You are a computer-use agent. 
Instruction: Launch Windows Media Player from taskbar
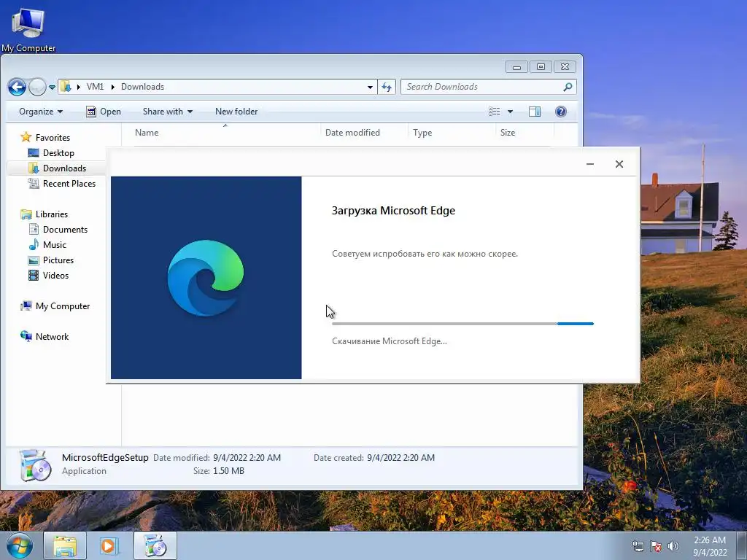pyautogui.click(x=108, y=545)
